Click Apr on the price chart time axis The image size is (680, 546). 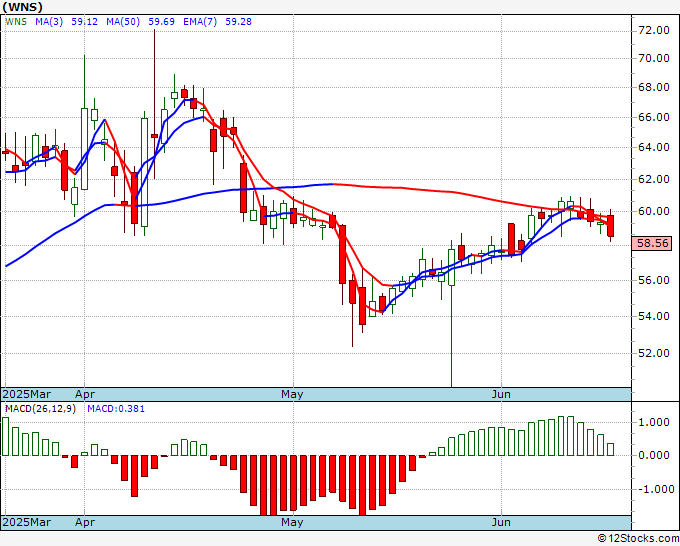pos(85,394)
